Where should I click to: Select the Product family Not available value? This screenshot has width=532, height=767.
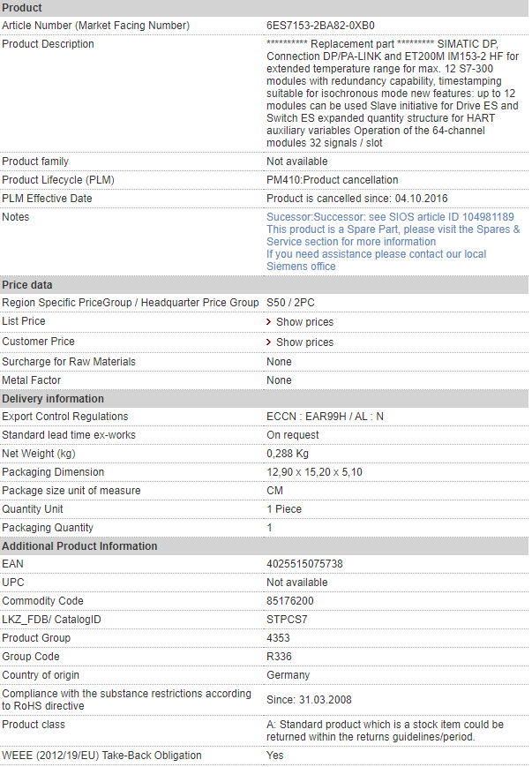pos(296,162)
